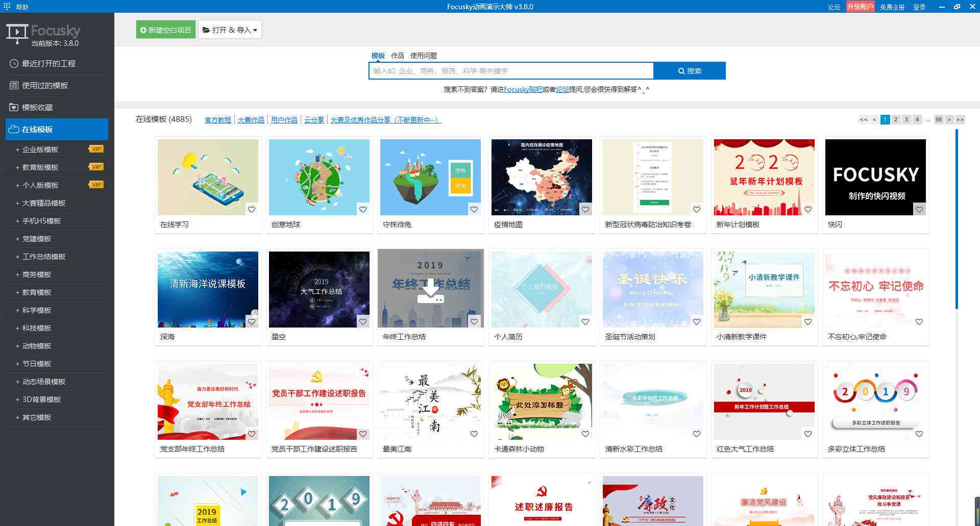The height and width of the screenshot is (526, 980).
Task: Click 登录 in title bar
Action: pyautogui.click(x=919, y=7)
